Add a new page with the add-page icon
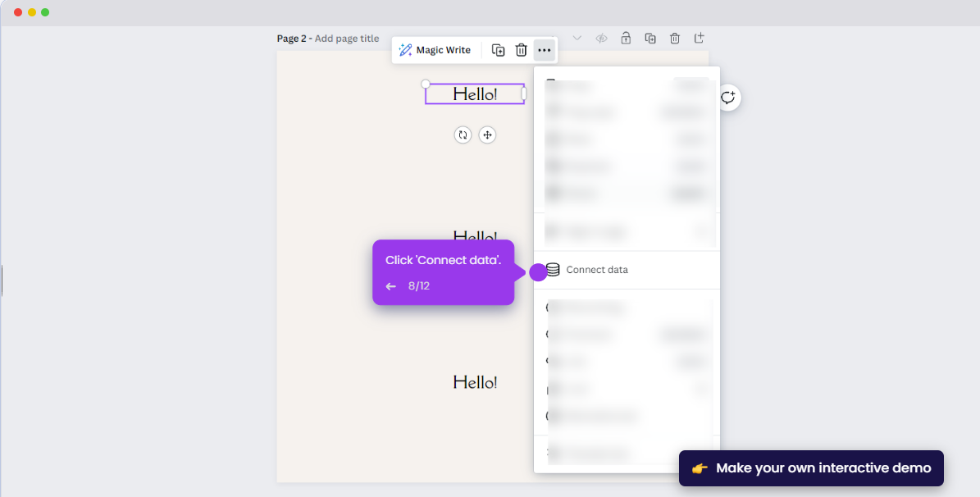This screenshot has width=980, height=497. point(699,38)
